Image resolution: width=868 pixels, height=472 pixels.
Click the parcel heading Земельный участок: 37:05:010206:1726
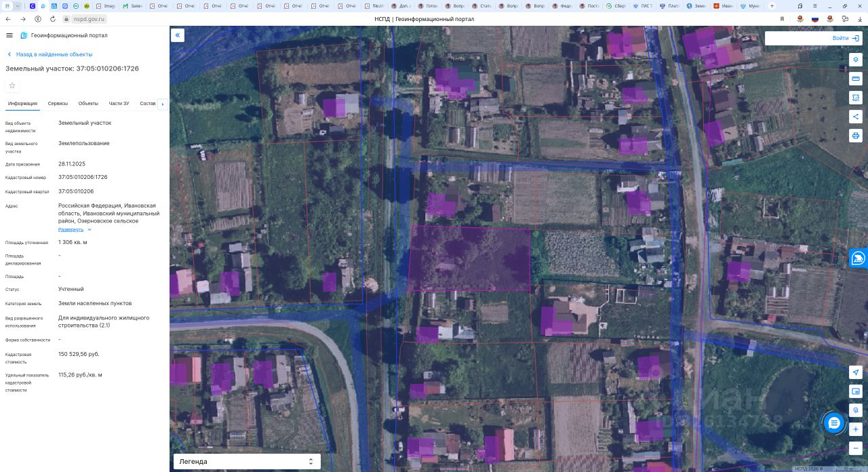pyautogui.click(x=72, y=68)
